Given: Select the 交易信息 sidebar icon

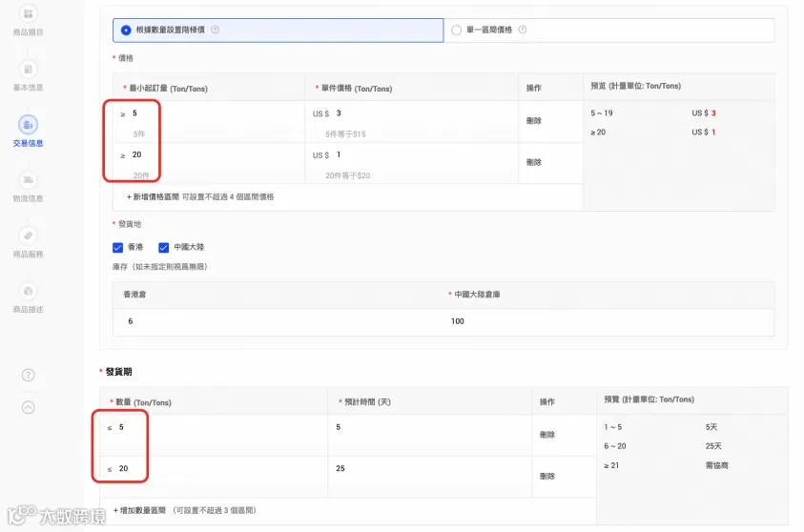Looking at the screenshot, I should (x=29, y=125).
